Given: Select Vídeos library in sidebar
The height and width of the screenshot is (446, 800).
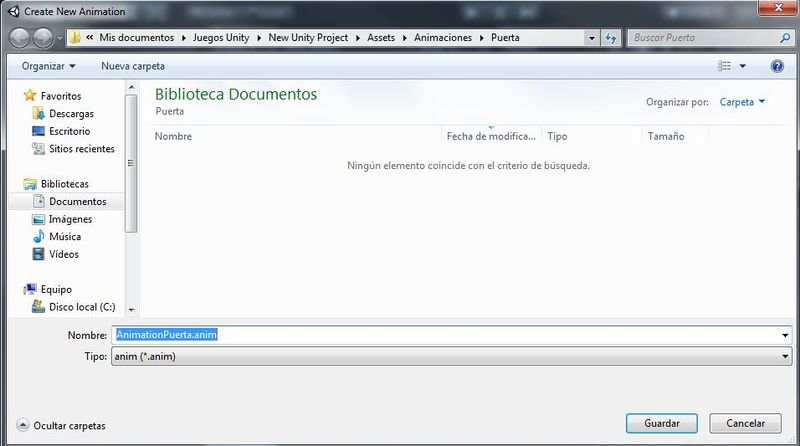Looking at the screenshot, I should point(64,254).
